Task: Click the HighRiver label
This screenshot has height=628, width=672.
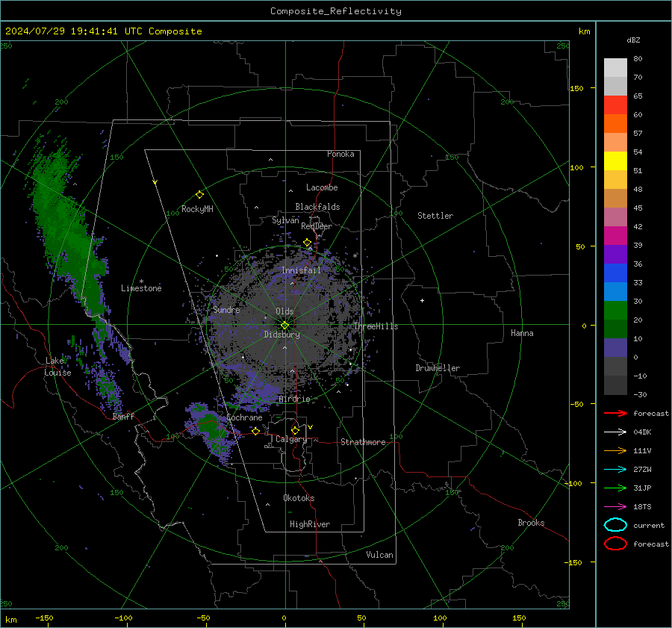Action: [x=310, y=524]
